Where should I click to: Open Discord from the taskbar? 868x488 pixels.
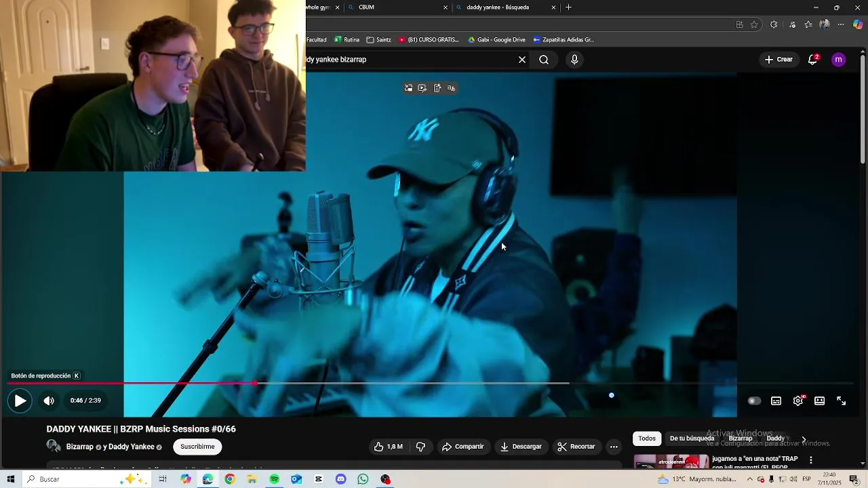click(x=340, y=479)
